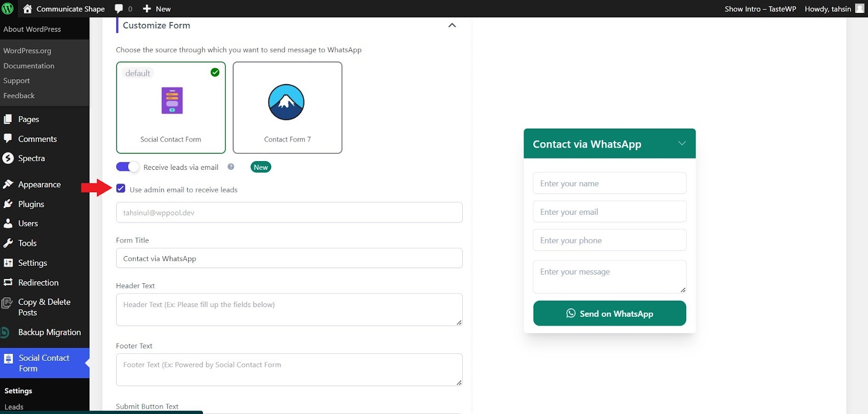868x414 pixels.
Task: Click the admin email input field
Action: 289,212
